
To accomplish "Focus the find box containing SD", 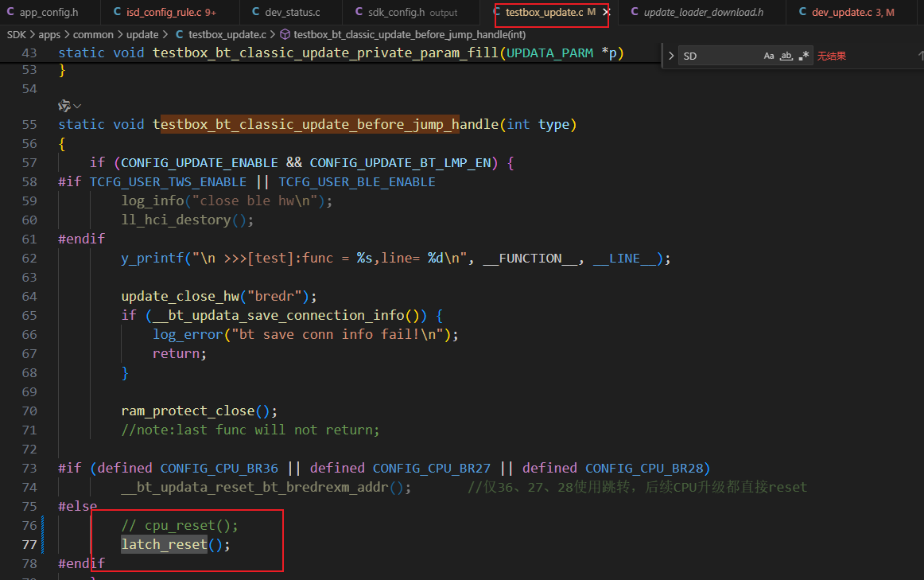I will pyautogui.click(x=720, y=56).
